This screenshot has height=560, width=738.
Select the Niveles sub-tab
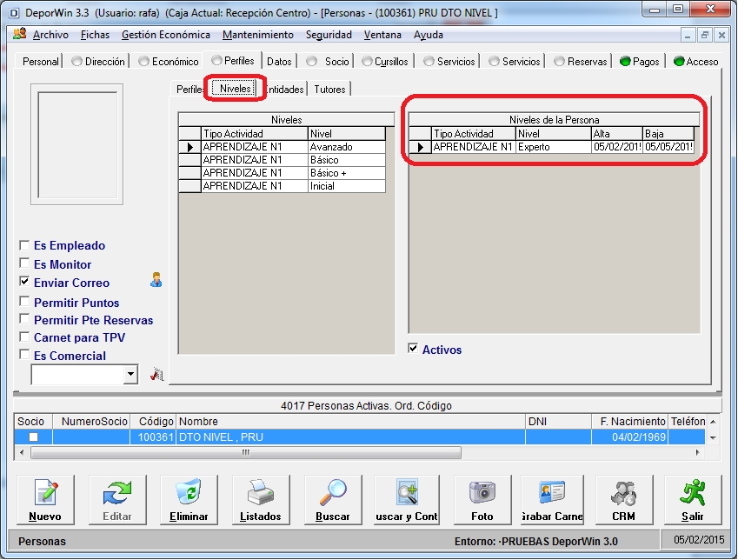(235, 89)
